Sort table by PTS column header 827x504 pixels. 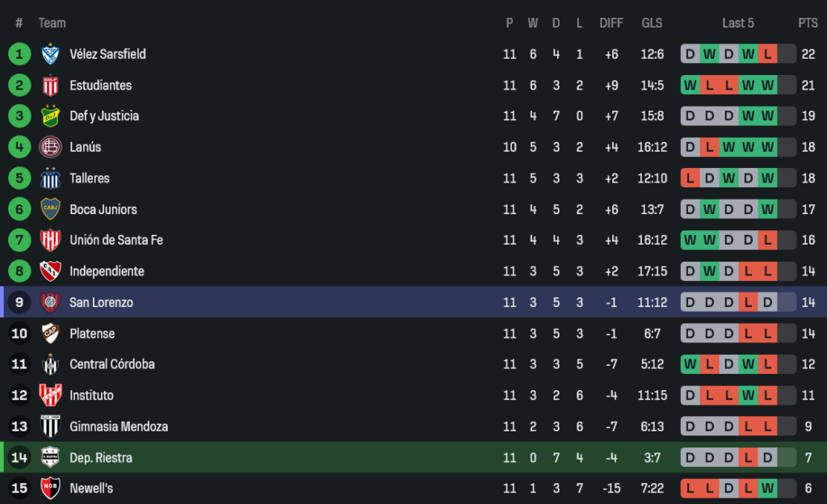coord(808,23)
